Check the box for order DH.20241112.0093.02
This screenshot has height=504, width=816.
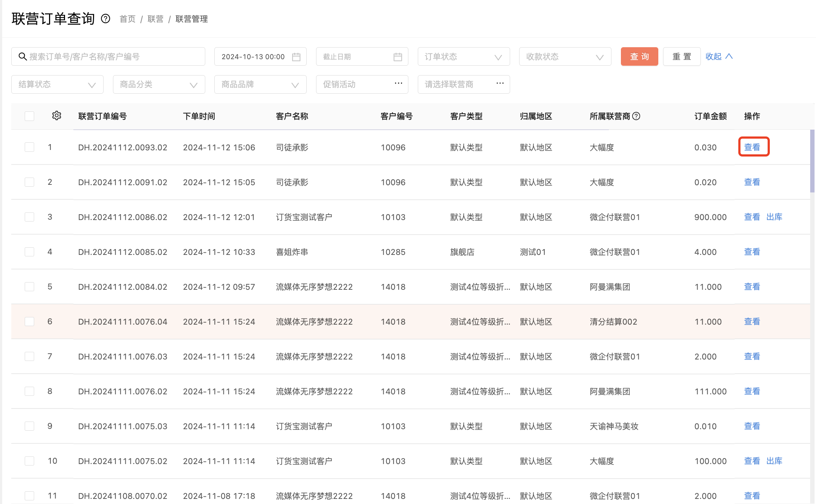coord(29,147)
